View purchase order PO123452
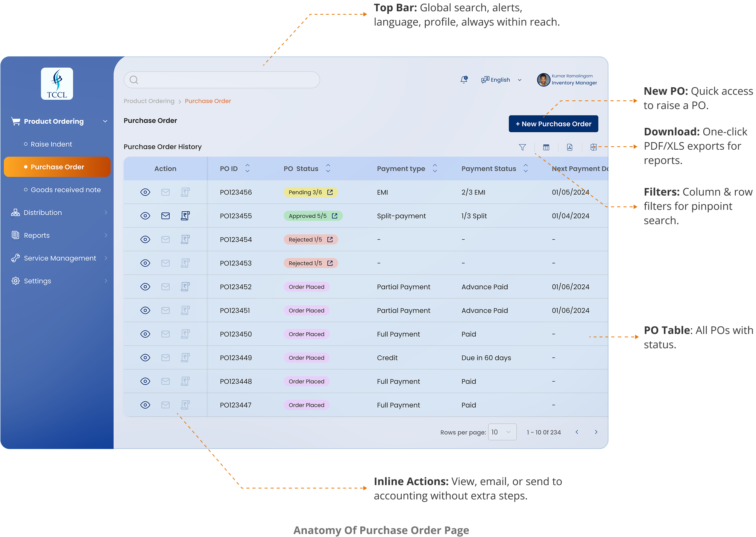 [145, 287]
